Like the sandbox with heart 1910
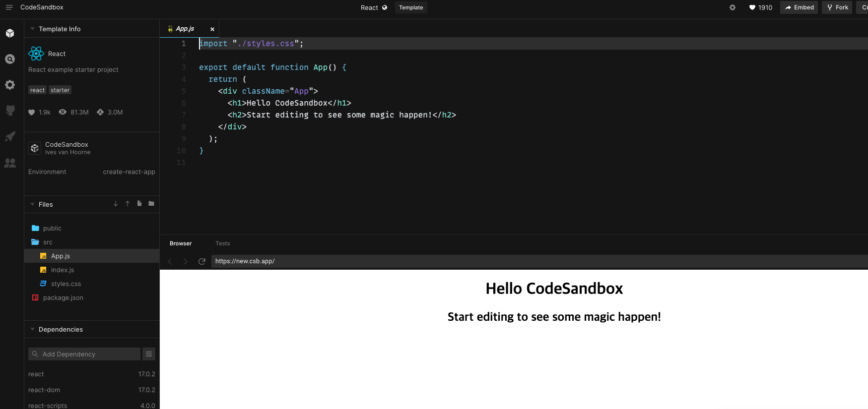 [761, 7]
